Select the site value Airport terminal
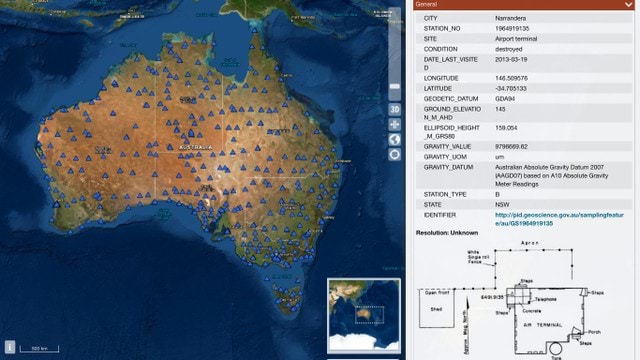 [516, 39]
